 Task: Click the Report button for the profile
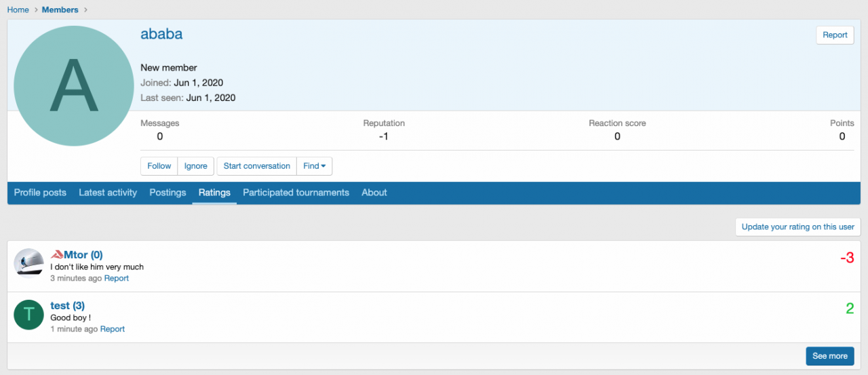click(x=835, y=35)
